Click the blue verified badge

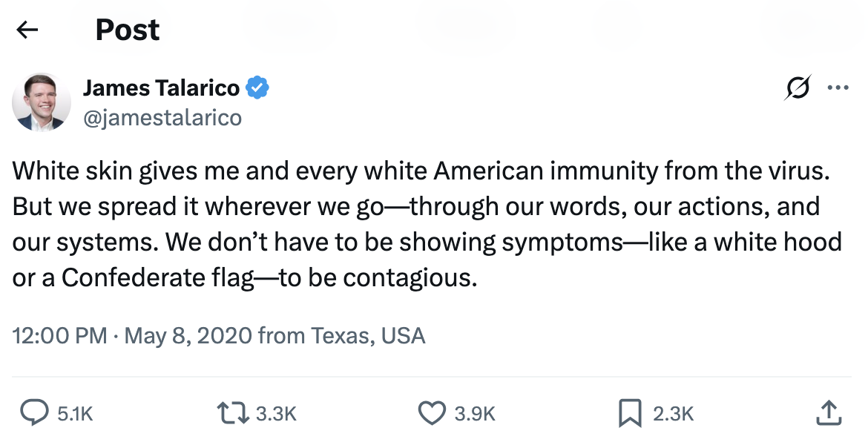(x=257, y=88)
